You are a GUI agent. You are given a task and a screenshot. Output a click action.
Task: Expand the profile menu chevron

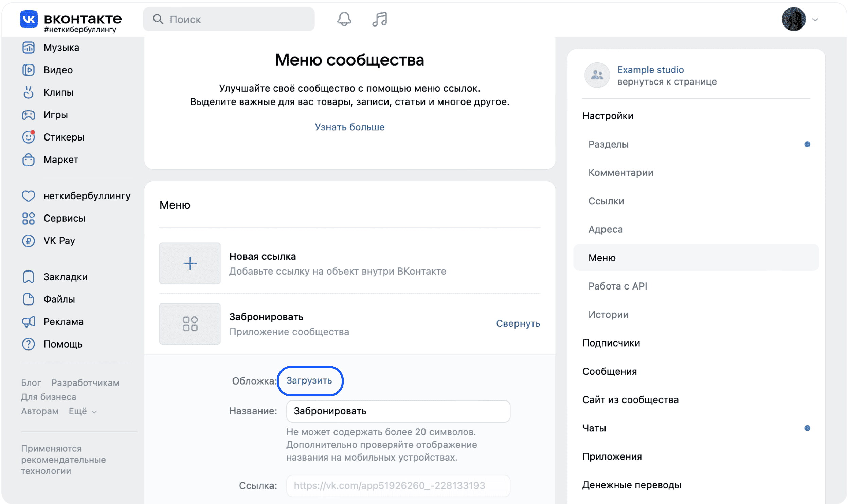coord(815,20)
